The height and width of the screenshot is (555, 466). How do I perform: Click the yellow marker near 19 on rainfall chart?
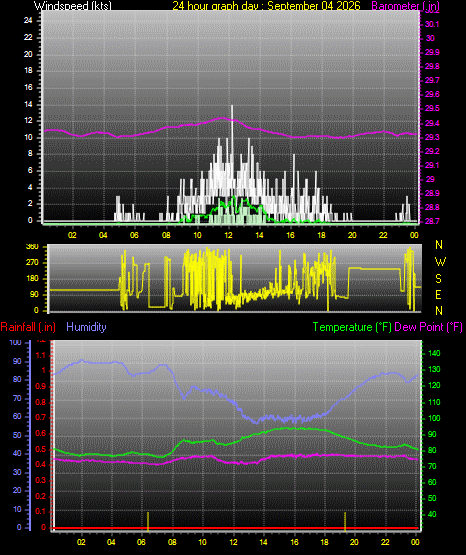[x=345, y=521]
